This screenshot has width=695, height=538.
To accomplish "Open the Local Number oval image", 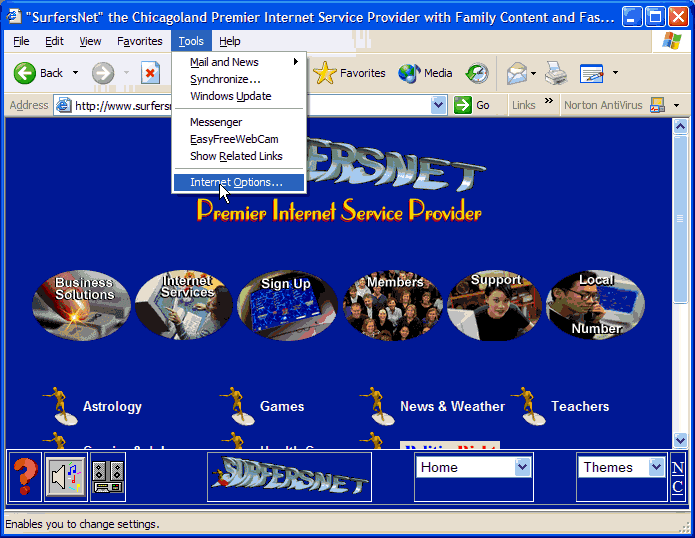I will tap(595, 305).
